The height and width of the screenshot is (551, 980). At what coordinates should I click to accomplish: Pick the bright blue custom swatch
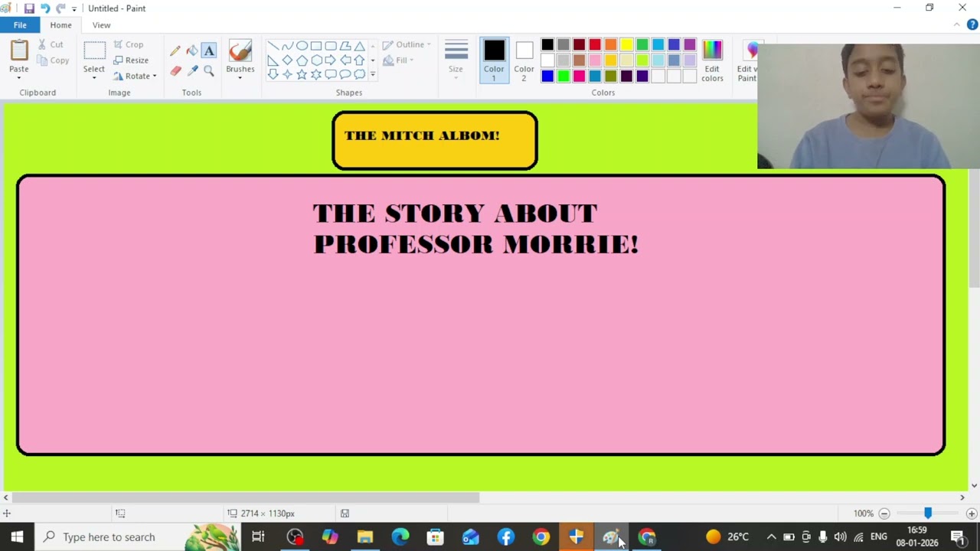tap(547, 76)
